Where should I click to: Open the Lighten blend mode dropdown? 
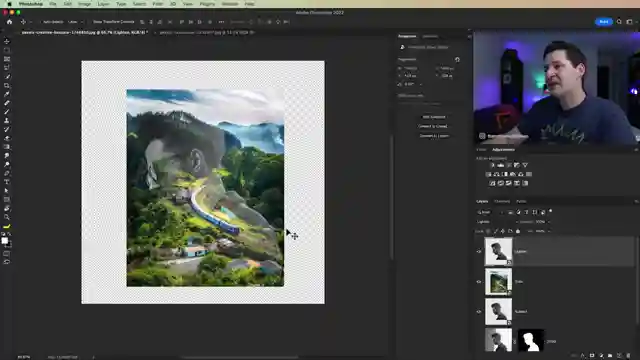point(497,222)
